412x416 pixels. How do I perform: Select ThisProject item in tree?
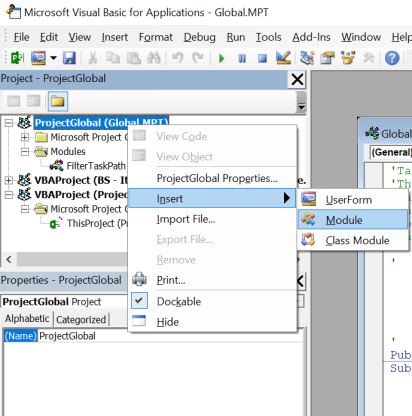(x=97, y=223)
